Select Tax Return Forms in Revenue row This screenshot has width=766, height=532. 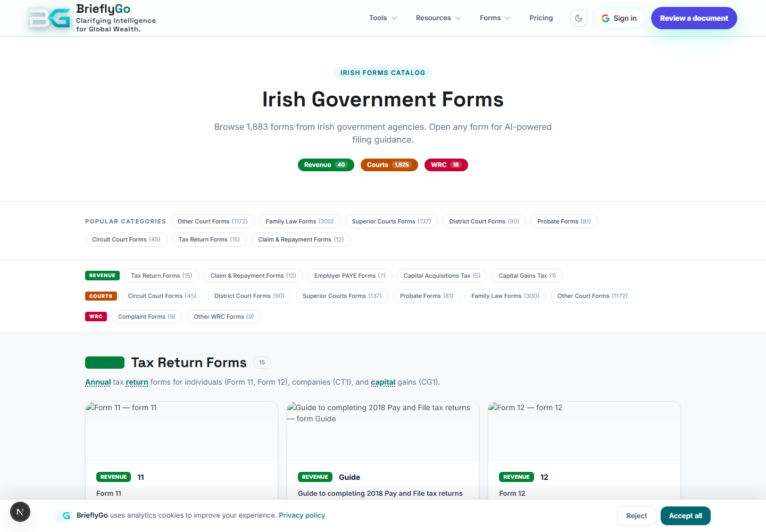[162, 276]
